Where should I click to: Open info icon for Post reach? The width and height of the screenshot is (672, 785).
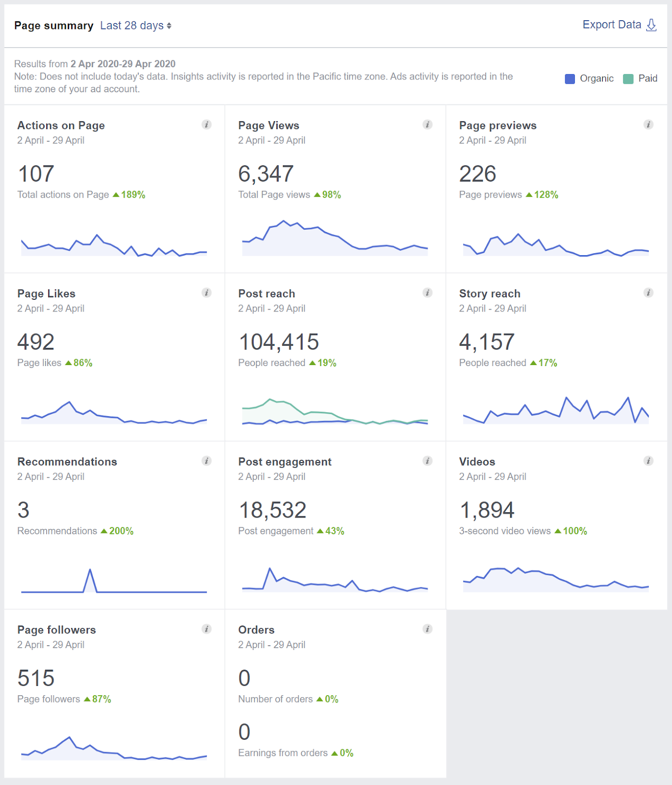[427, 293]
